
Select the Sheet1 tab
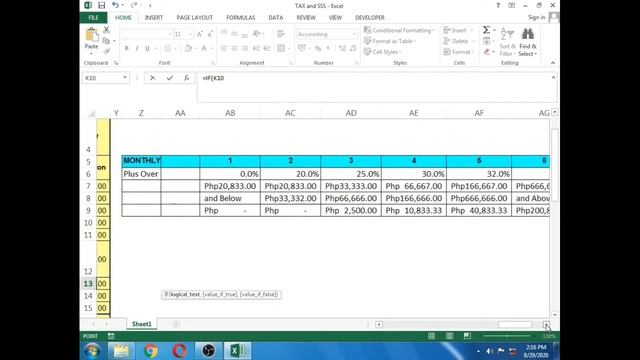click(x=142, y=324)
